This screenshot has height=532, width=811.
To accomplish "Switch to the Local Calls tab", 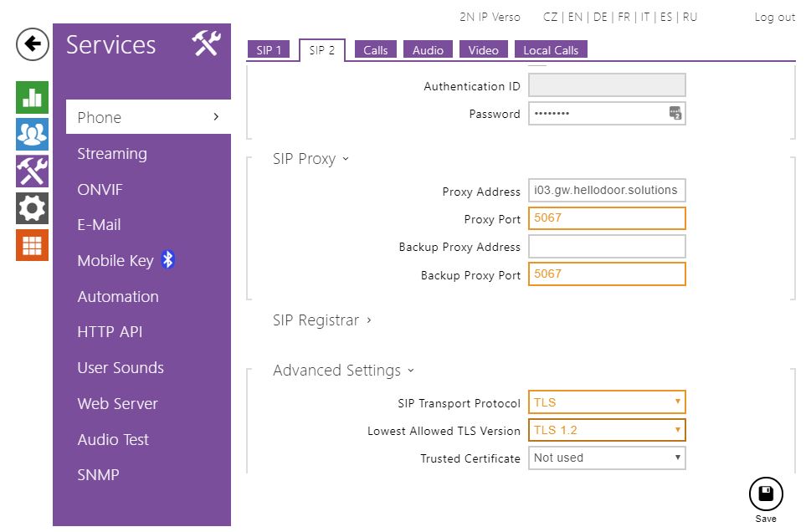I will click(x=550, y=50).
